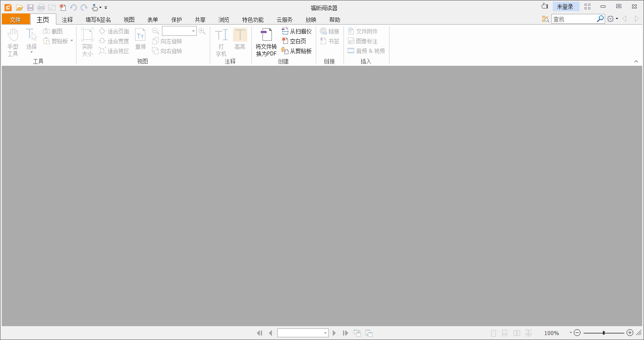Go to last page in status bar
Viewport: 644px width, 340px height.
click(345, 333)
